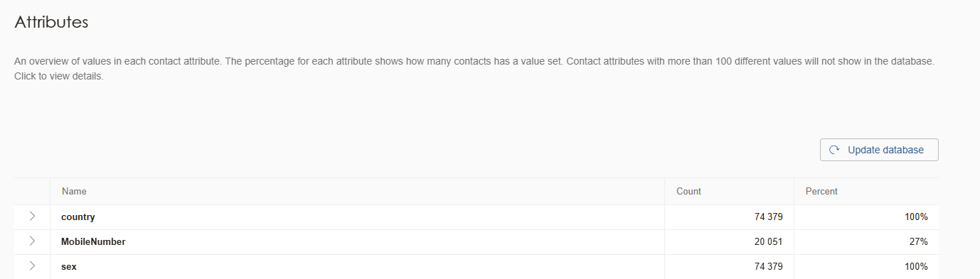Viewport: 980px width, 279px height.
Task: Select the MobileNumber attribute name
Action: (93, 242)
